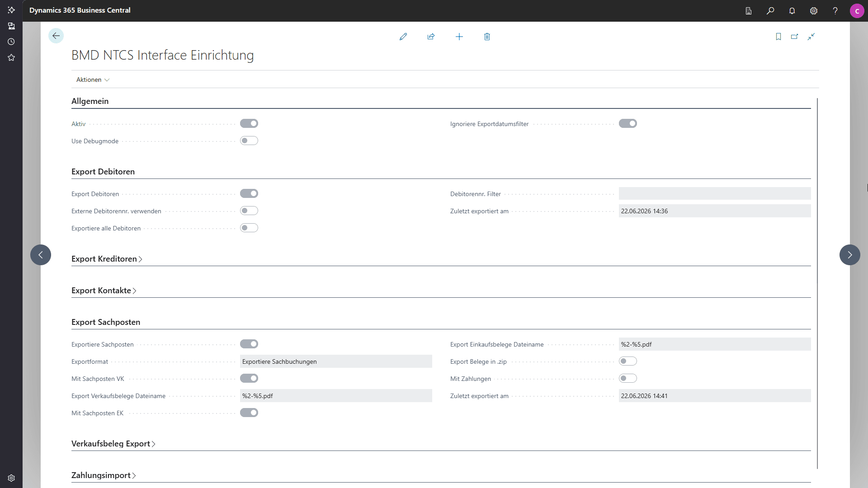Open the notifications bell

[792, 11]
